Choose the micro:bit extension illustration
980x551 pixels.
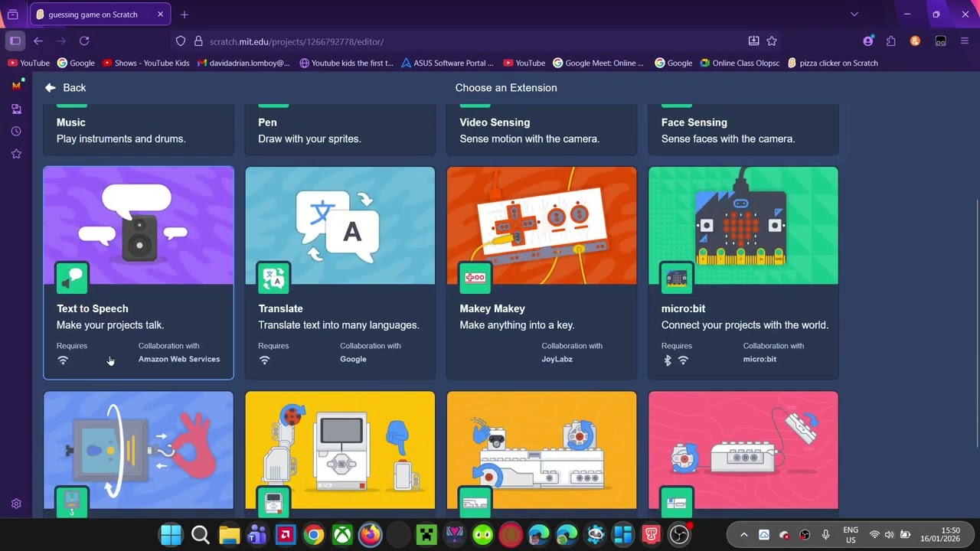tap(743, 226)
